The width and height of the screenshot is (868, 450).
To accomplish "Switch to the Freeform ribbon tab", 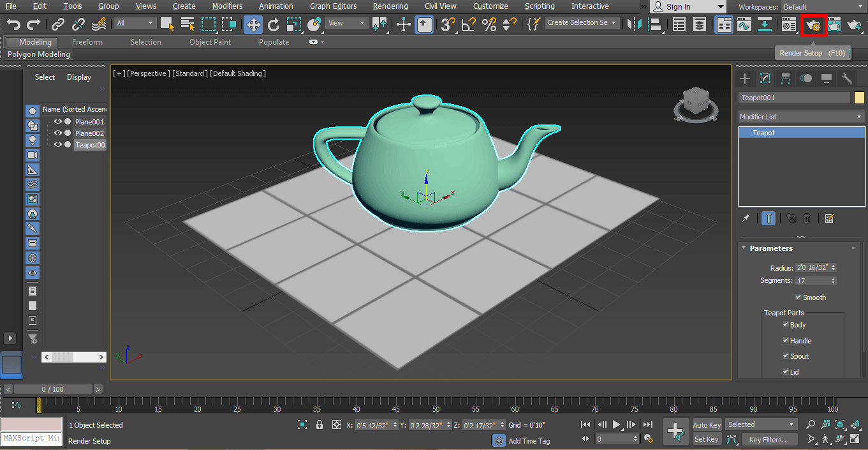I will click(87, 42).
